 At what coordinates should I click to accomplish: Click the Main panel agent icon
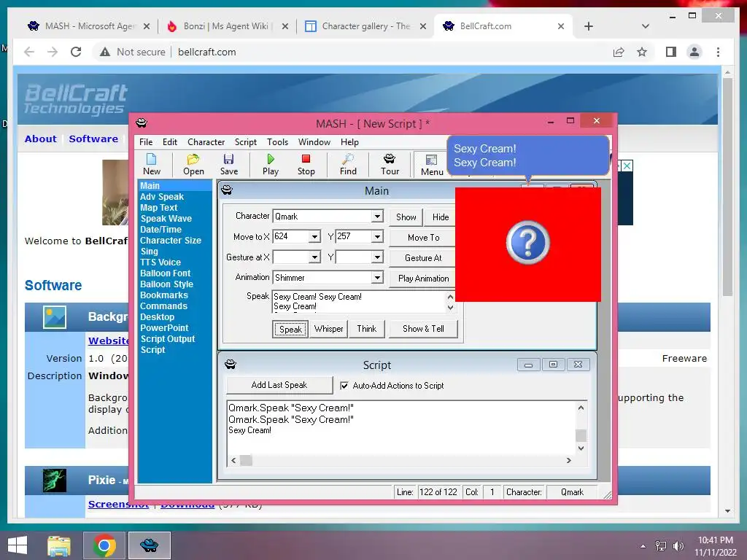click(227, 190)
